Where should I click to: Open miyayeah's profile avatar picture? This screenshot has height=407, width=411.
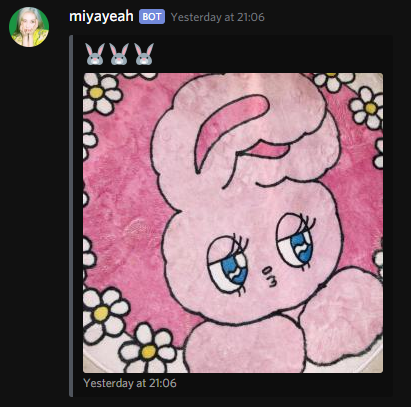click(29, 27)
